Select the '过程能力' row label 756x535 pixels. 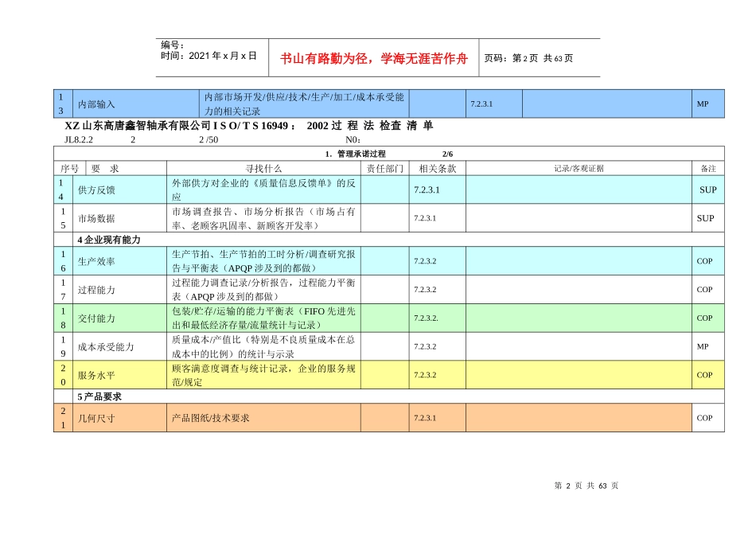96,290
